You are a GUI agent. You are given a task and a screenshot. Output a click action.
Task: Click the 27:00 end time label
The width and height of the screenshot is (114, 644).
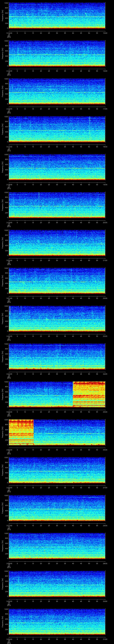(x=105, y=487)
